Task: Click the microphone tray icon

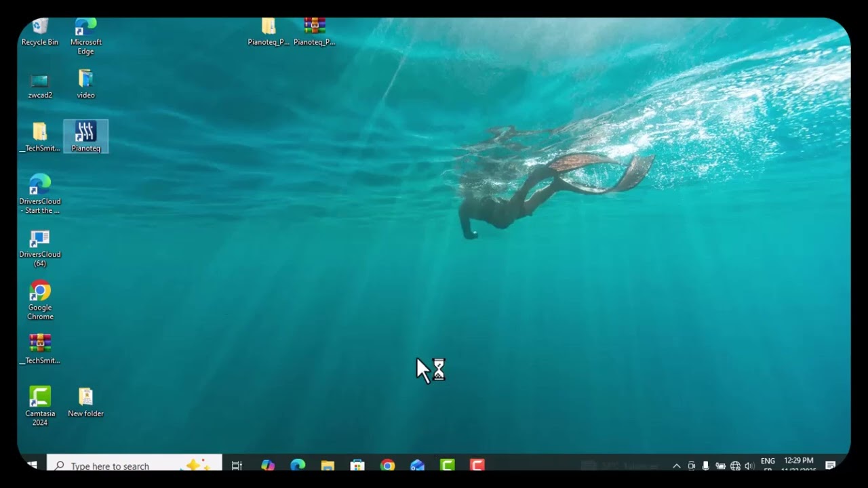Action: pyautogui.click(x=706, y=466)
